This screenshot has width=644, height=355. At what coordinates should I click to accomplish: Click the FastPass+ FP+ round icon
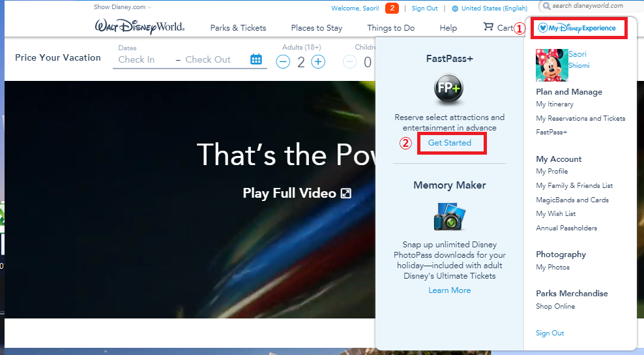449,89
